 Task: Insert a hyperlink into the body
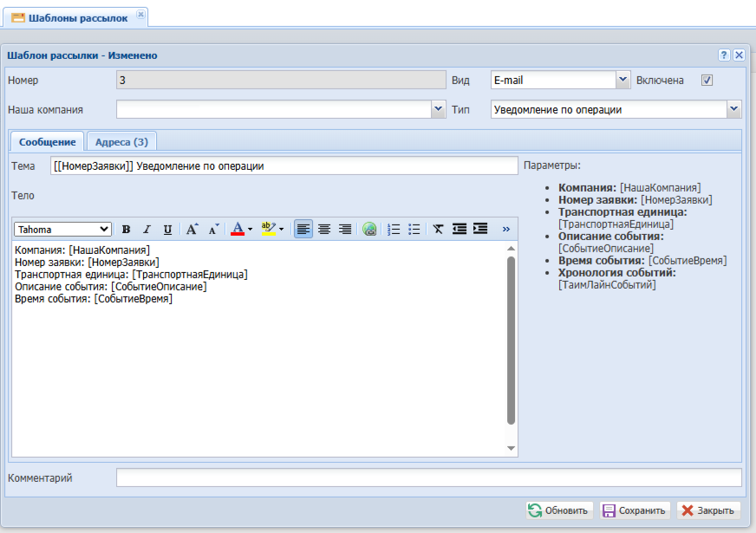coord(370,230)
